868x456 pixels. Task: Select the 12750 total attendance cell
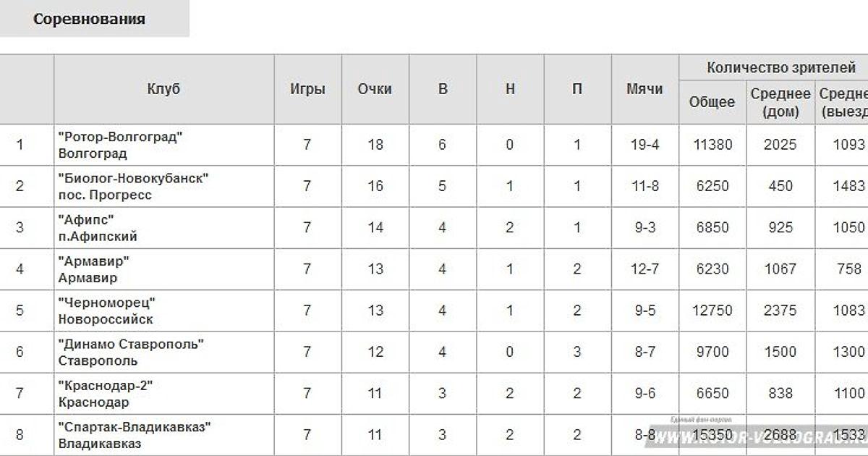point(712,311)
